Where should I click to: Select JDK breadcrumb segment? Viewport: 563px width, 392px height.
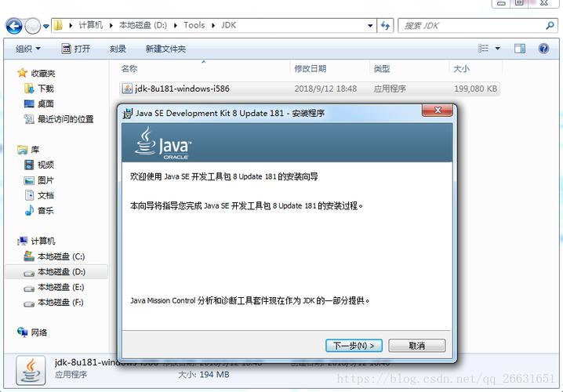pos(229,25)
